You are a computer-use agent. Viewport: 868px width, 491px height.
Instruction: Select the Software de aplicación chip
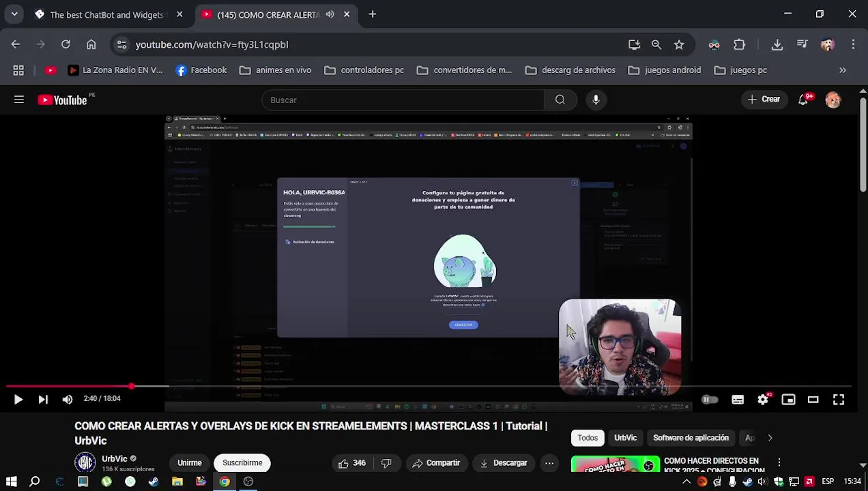pos(691,438)
